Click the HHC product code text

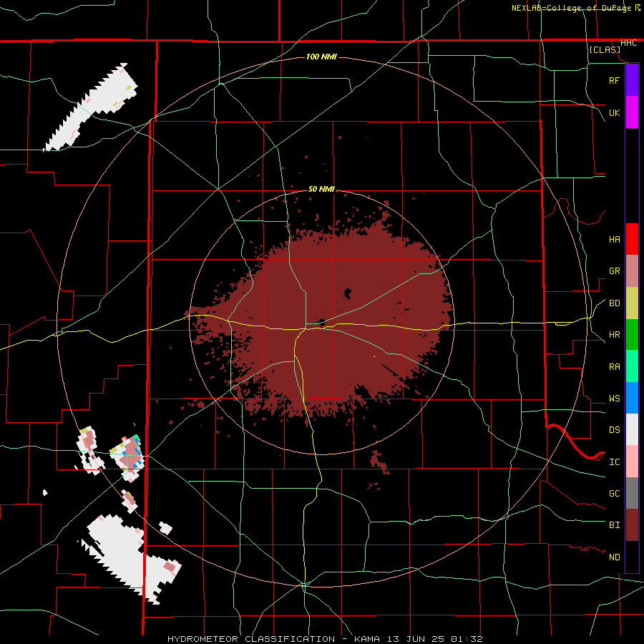tap(628, 43)
